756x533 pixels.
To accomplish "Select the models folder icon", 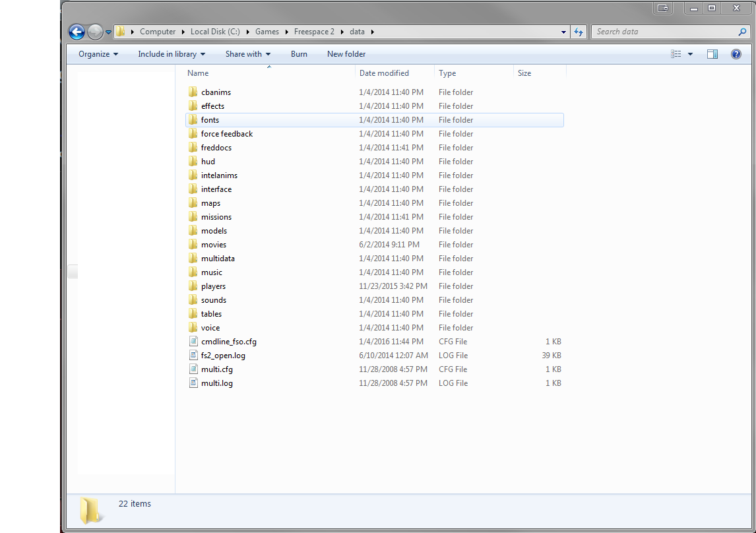I will coord(193,231).
